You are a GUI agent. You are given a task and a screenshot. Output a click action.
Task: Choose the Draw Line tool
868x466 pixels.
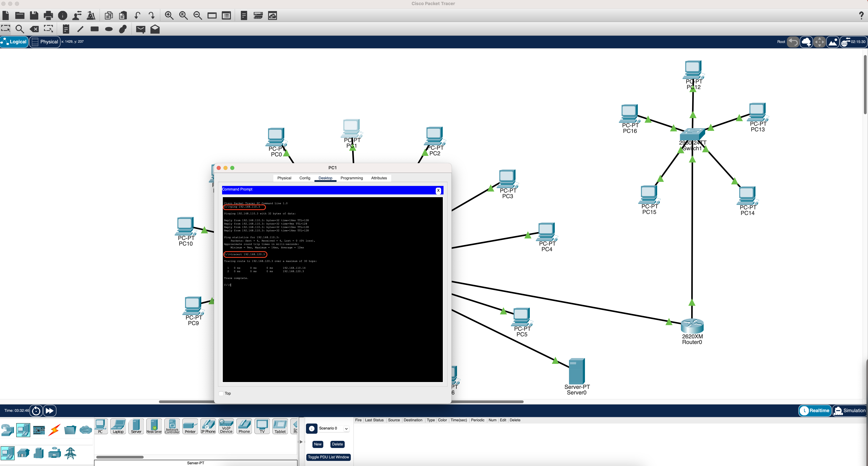(x=80, y=29)
